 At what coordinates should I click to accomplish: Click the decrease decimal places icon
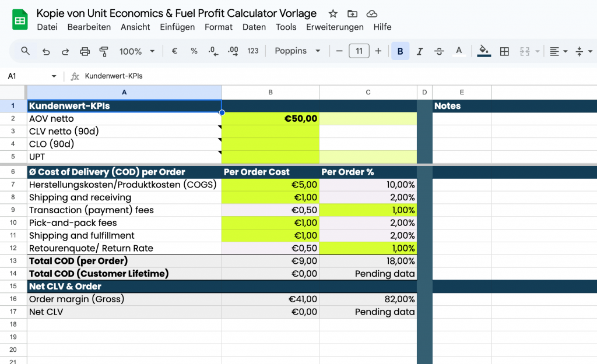(213, 51)
